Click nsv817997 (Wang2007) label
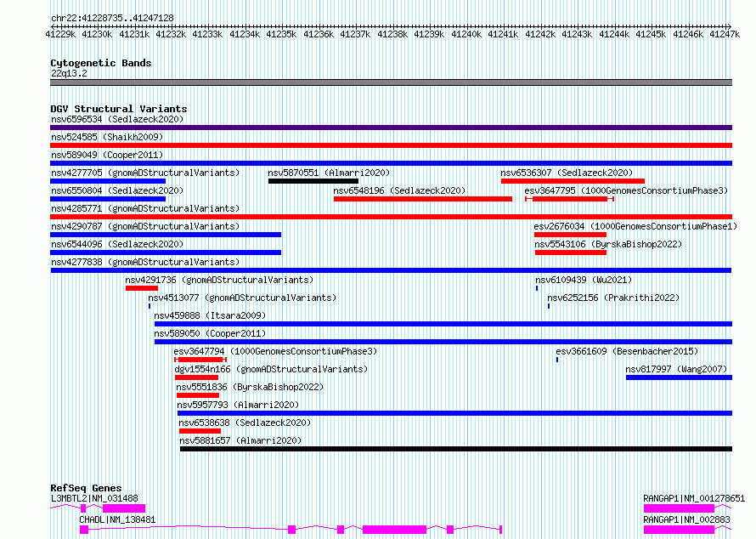 pyautogui.click(x=676, y=369)
